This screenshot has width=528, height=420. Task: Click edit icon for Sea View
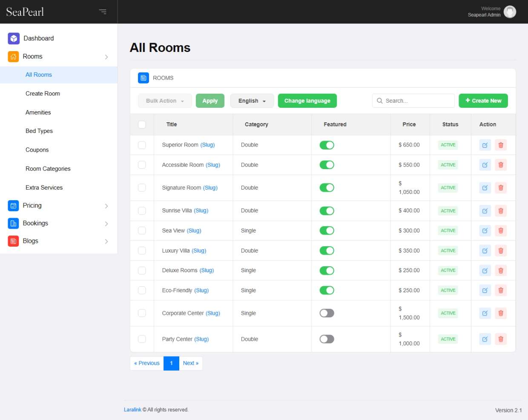click(485, 231)
